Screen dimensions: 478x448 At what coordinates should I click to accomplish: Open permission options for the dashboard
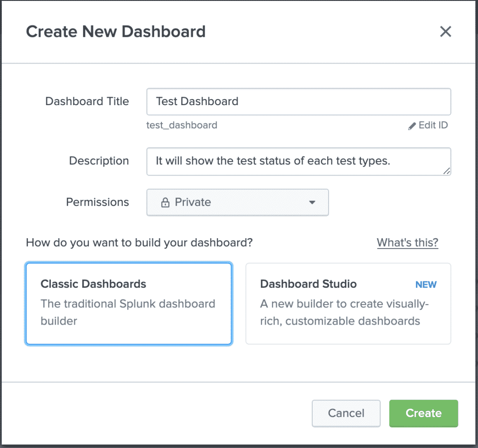pyautogui.click(x=238, y=202)
